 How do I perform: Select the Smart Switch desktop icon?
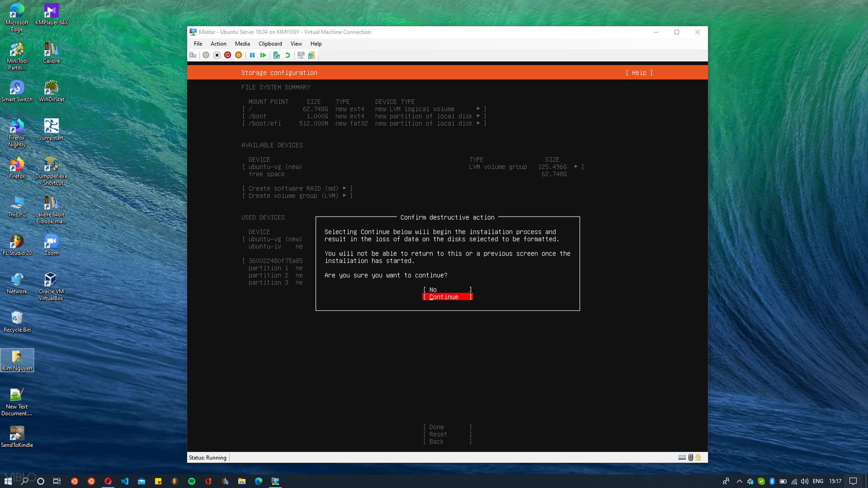pos(17,91)
